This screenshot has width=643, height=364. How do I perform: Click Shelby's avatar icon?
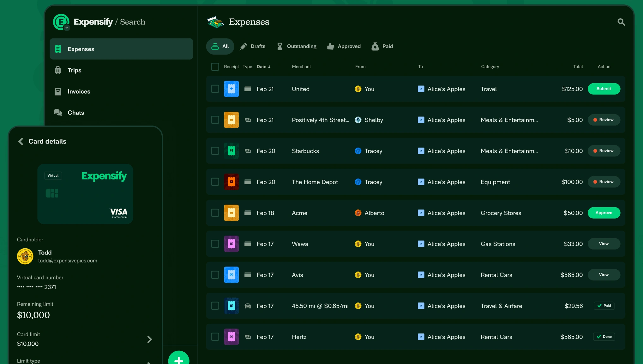point(358,120)
